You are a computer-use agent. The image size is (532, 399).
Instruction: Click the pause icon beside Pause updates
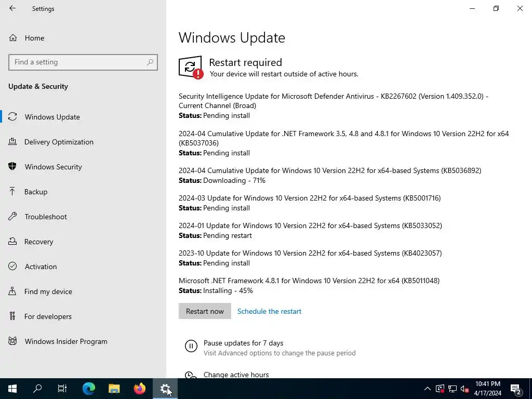191,346
